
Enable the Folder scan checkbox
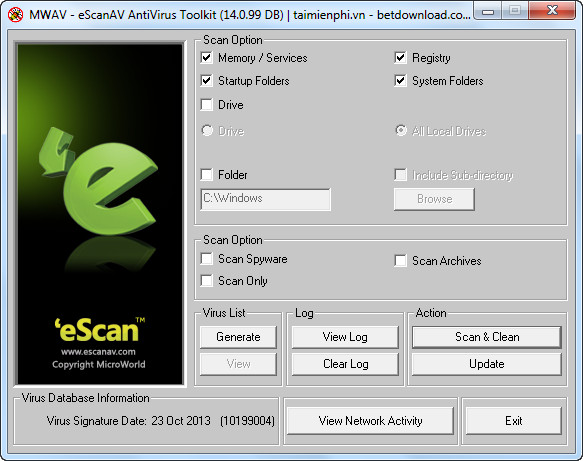point(207,174)
